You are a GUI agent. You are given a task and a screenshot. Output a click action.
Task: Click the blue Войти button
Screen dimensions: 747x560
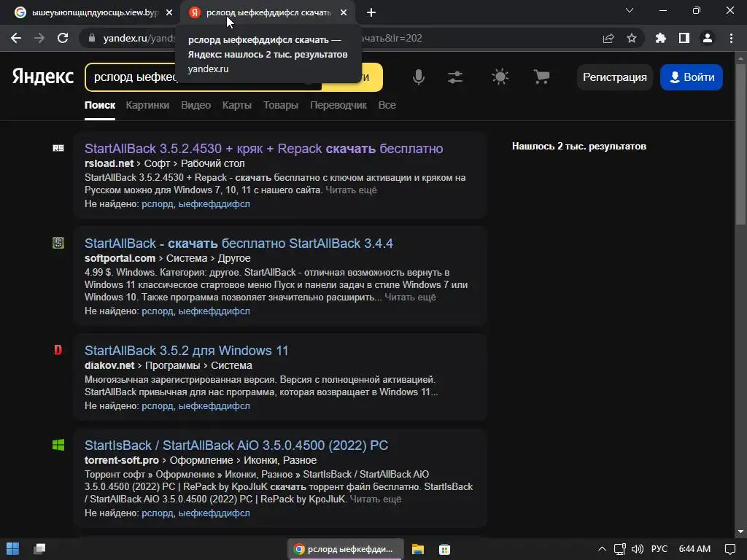click(692, 77)
